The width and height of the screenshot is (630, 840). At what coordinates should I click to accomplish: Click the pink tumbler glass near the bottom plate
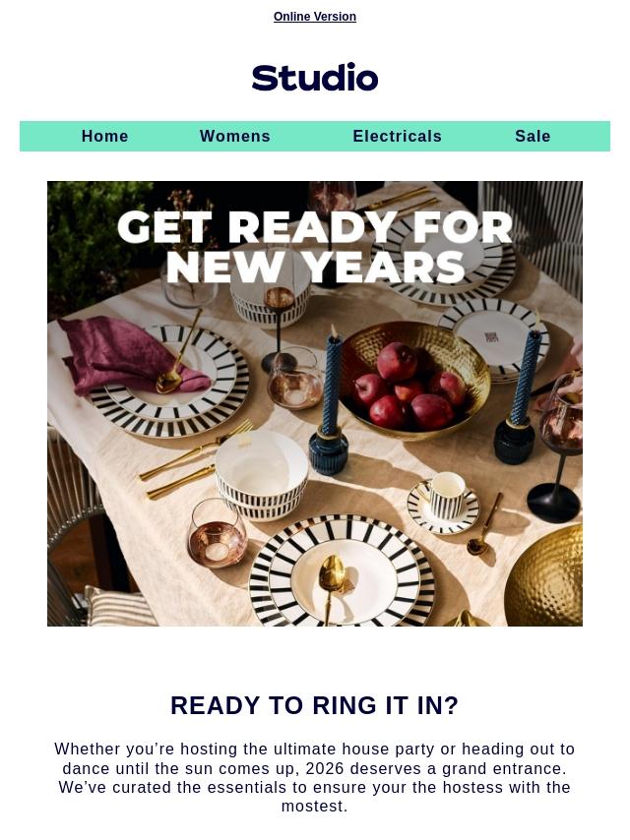(218, 533)
